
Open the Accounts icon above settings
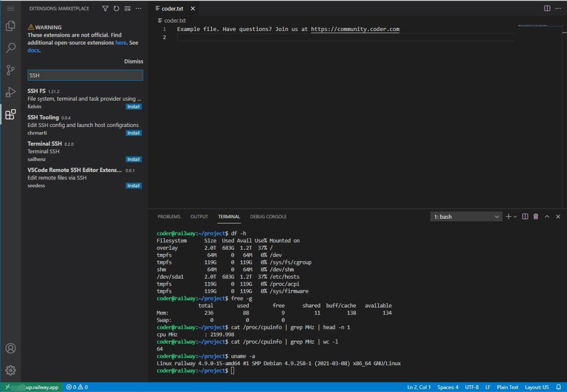(x=10, y=348)
